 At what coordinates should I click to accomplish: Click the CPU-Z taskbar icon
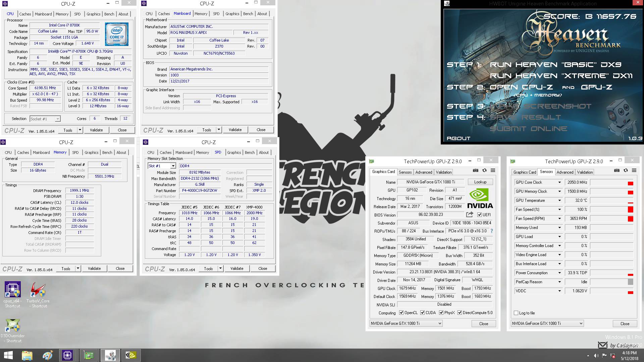pos(67,355)
